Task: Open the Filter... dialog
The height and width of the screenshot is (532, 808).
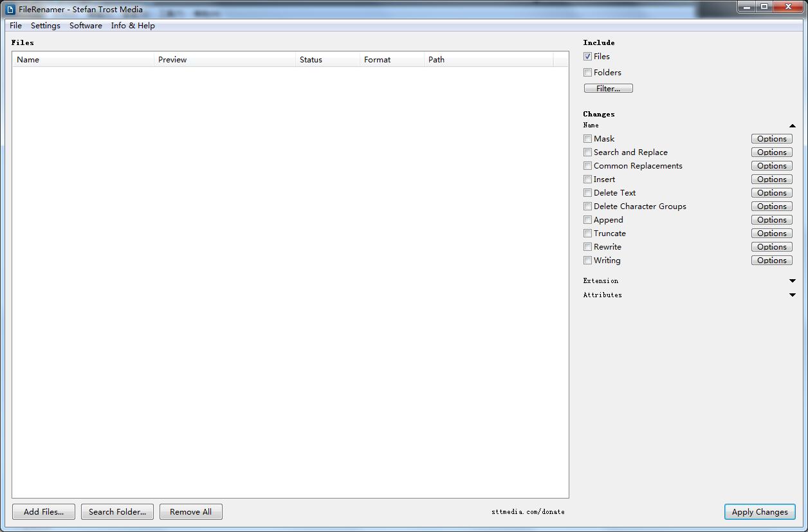Action: tap(608, 89)
